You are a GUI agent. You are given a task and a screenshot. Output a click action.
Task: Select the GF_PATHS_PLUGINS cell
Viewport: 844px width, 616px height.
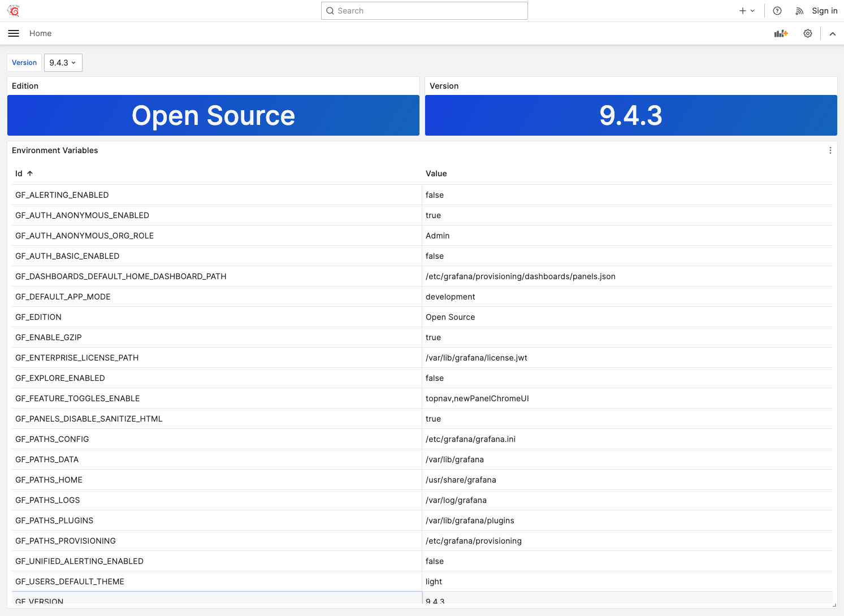tap(217, 520)
